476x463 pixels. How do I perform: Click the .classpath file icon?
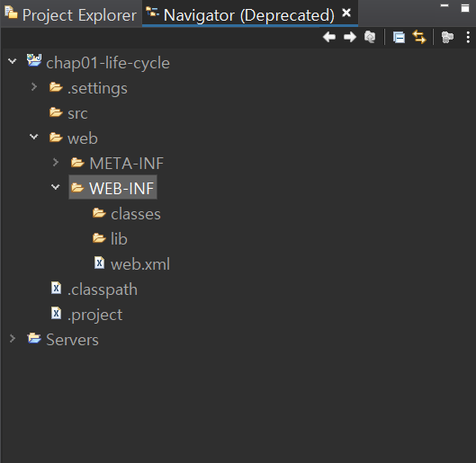click(x=56, y=288)
